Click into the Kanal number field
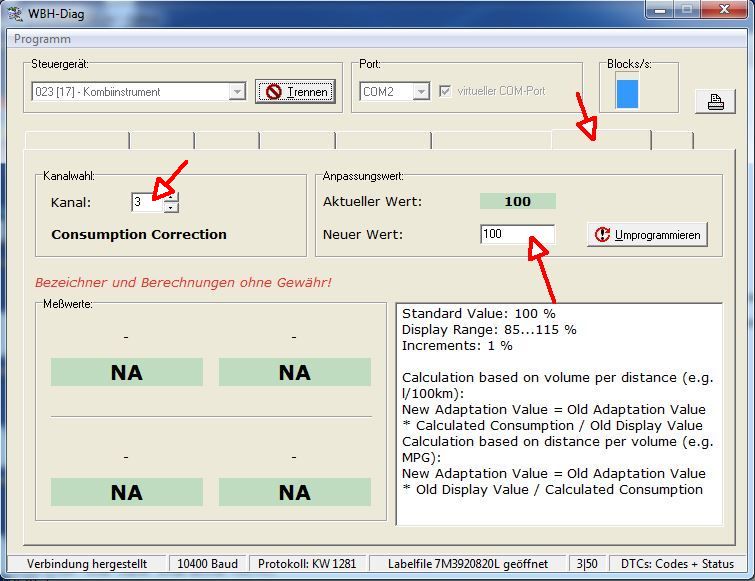This screenshot has width=755, height=581. pyautogui.click(x=146, y=202)
